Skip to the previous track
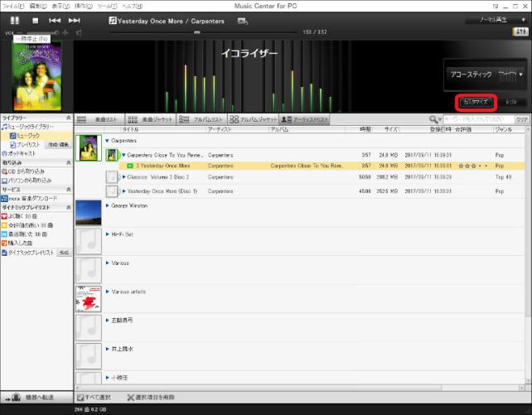The width and height of the screenshot is (532, 415). click(x=55, y=21)
